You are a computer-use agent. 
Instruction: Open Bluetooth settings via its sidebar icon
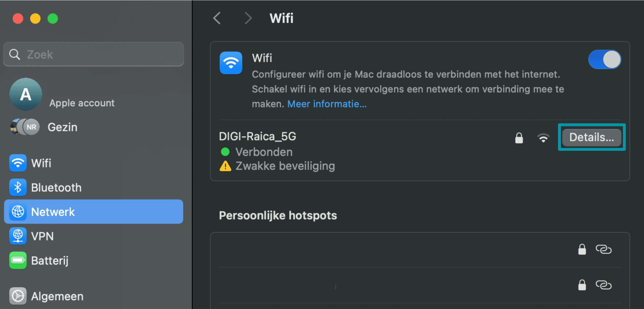(x=17, y=187)
